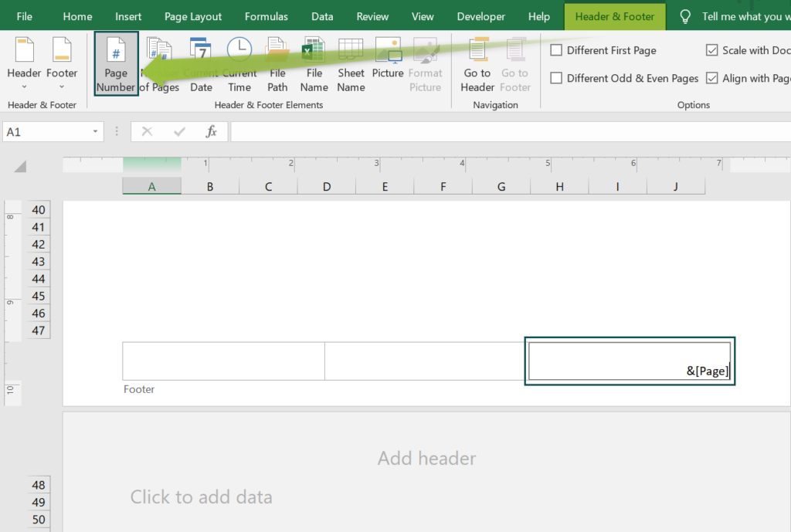Switch to the View tab
Viewport: 791px width, 532px height.
pyautogui.click(x=423, y=16)
